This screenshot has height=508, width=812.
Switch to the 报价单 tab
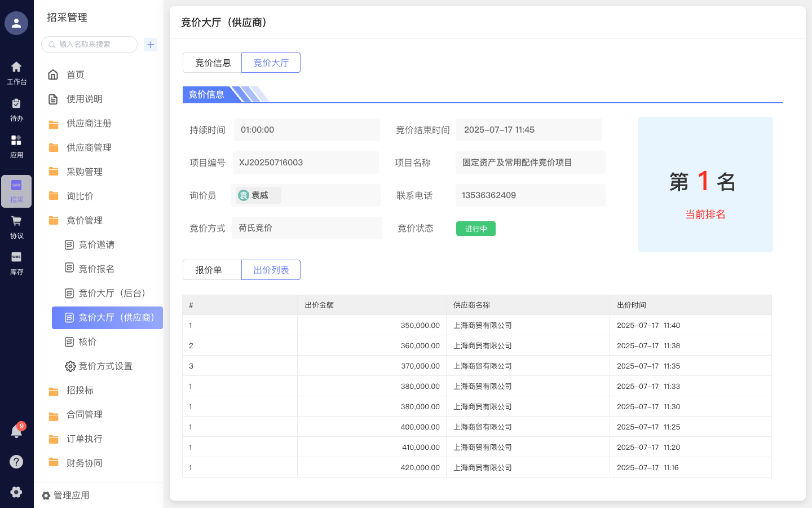pyautogui.click(x=212, y=270)
